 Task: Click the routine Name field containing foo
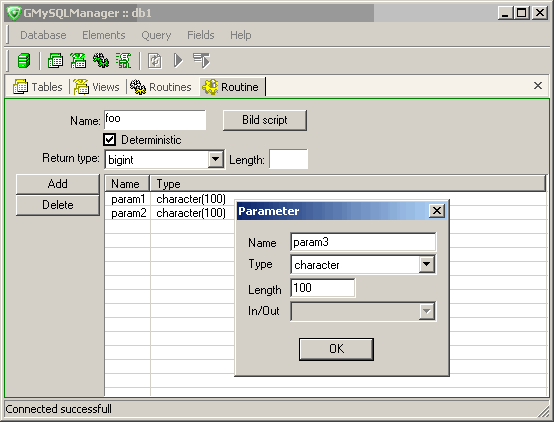pyautogui.click(x=155, y=120)
